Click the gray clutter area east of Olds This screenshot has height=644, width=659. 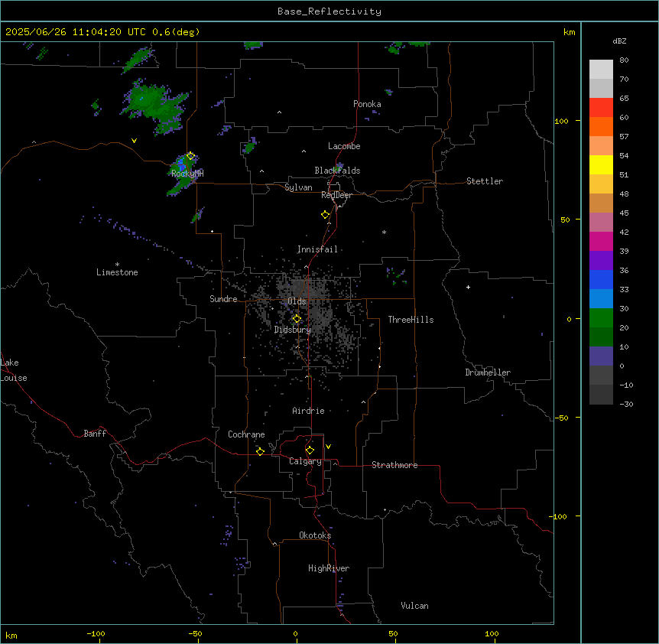(322, 313)
